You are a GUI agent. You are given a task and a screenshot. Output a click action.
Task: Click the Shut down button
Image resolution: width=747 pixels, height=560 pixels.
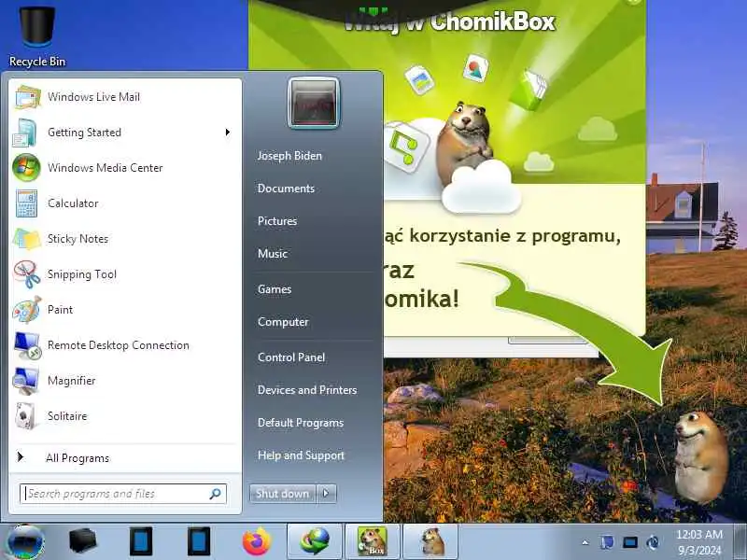point(283,494)
